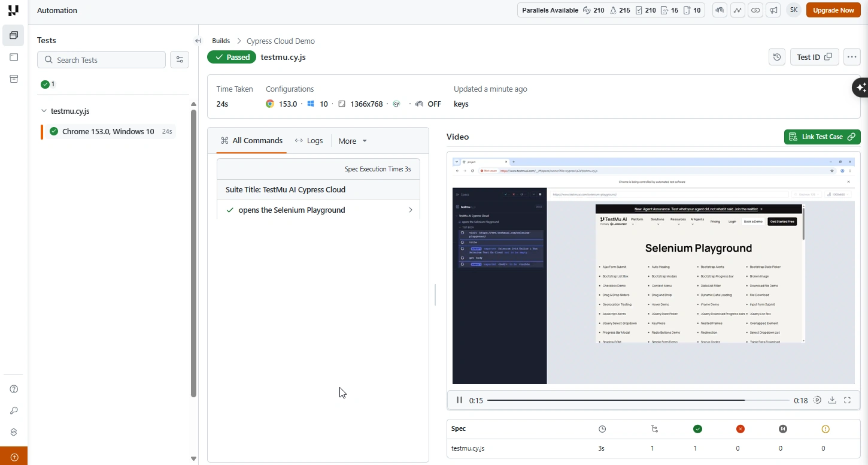Open the help question-mark icon in sidebar
The width and height of the screenshot is (868, 465).
click(x=14, y=389)
